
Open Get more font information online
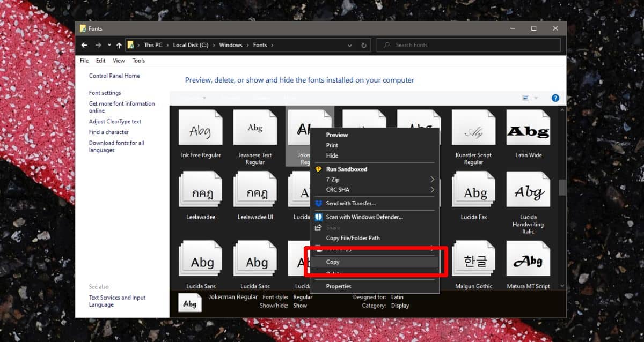(122, 107)
